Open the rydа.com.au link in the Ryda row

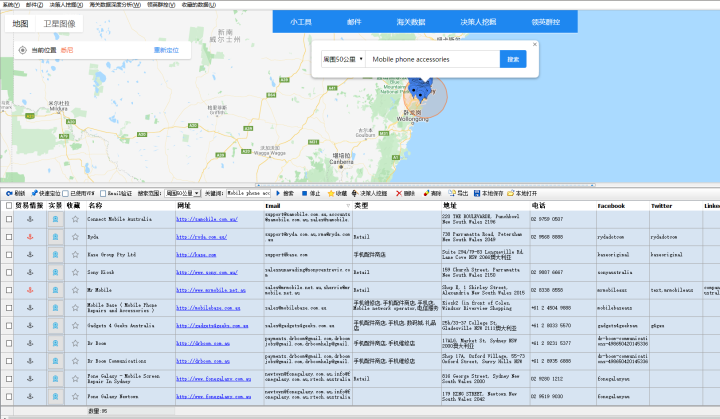pyautogui.click(x=202, y=237)
